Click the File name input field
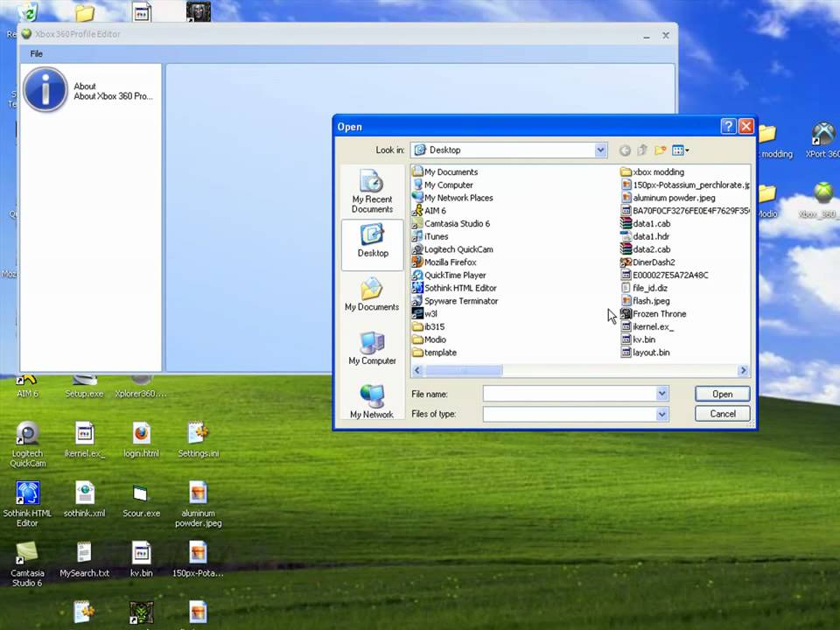840x630 pixels. 570,394
